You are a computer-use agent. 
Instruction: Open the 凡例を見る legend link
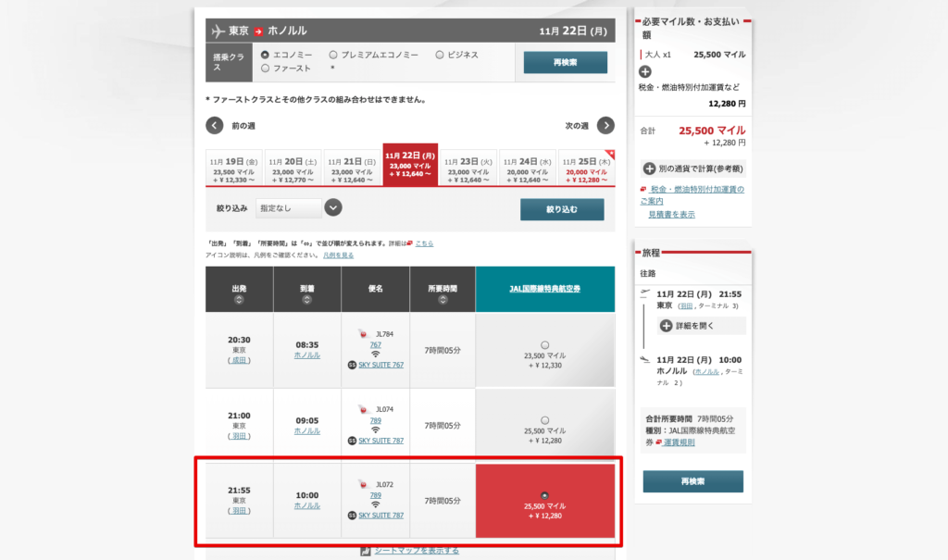(339, 255)
